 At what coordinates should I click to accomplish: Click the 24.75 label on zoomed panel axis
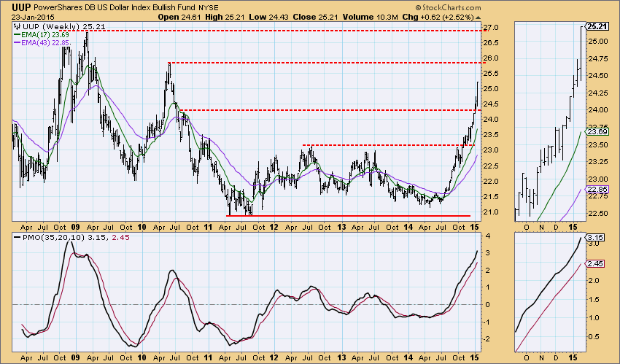coord(597,58)
